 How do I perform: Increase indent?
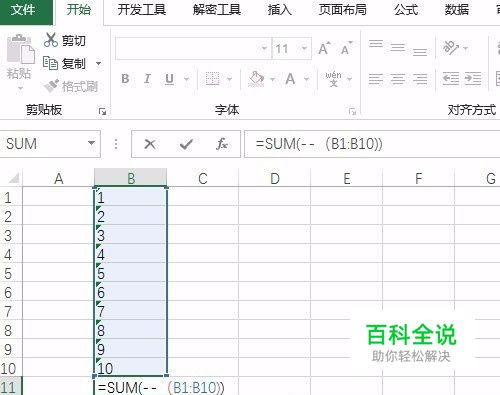pyautogui.click(x=473, y=79)
